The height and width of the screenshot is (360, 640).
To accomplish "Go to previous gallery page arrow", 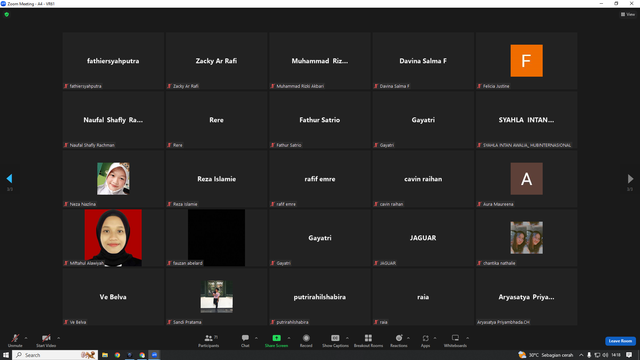I will coord(9,178).
